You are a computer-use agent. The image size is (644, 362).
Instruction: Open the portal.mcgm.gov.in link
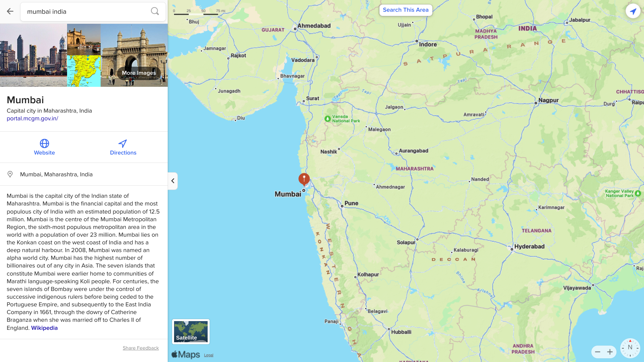coord(33,118)
